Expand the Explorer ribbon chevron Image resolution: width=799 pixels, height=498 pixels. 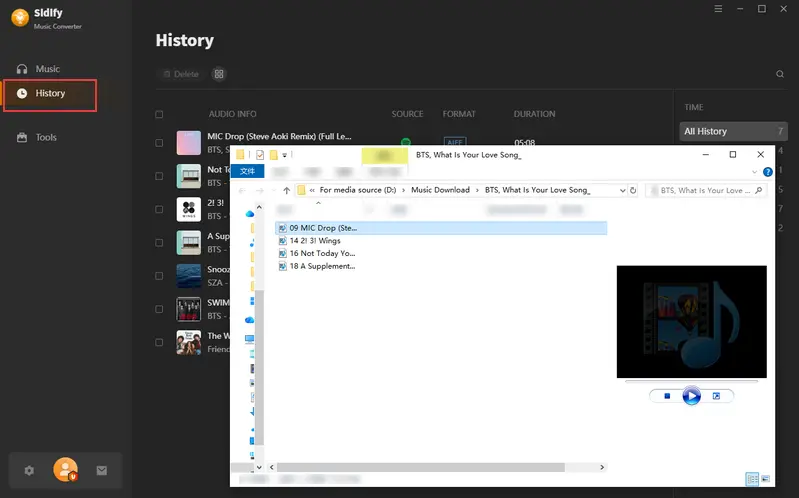(x=754, y=172)
